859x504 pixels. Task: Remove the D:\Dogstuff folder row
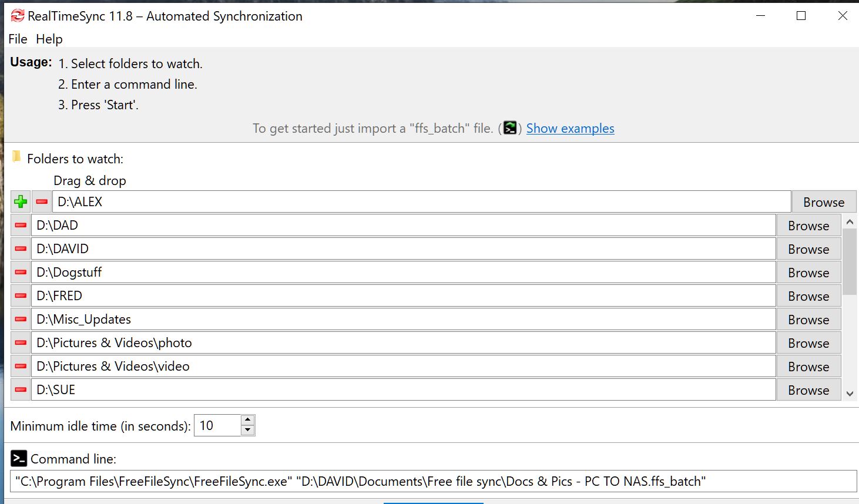coord(21,273)
